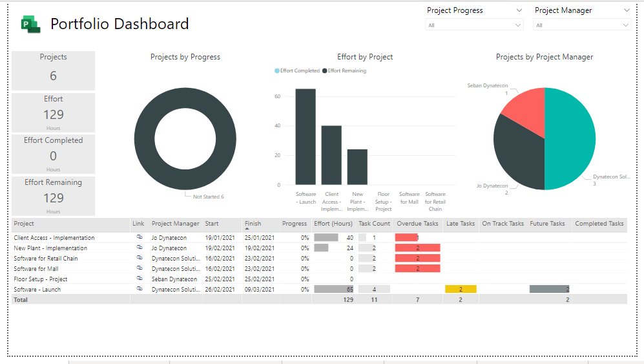Select the Task Count column header
644x364 pixels.
point(374,224)
